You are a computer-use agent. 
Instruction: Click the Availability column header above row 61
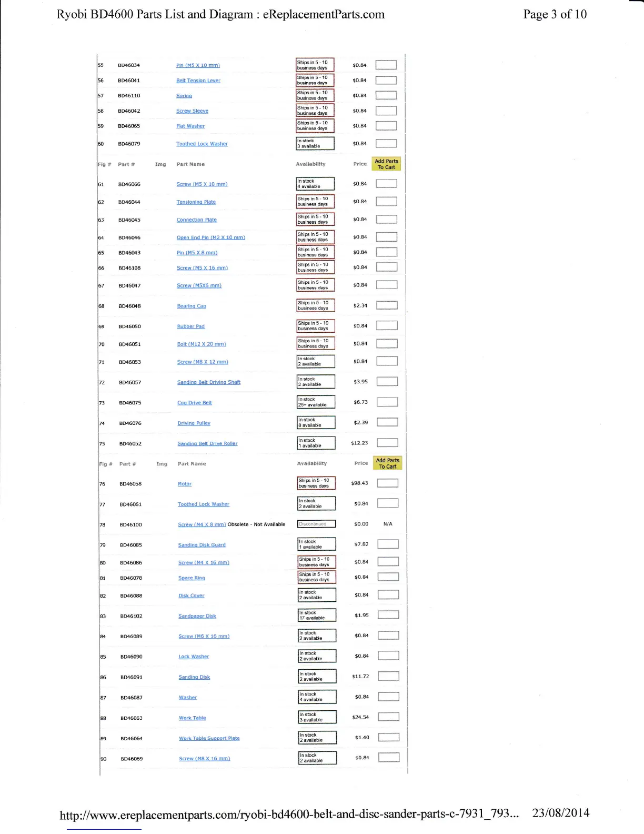(x=311, y=164)
